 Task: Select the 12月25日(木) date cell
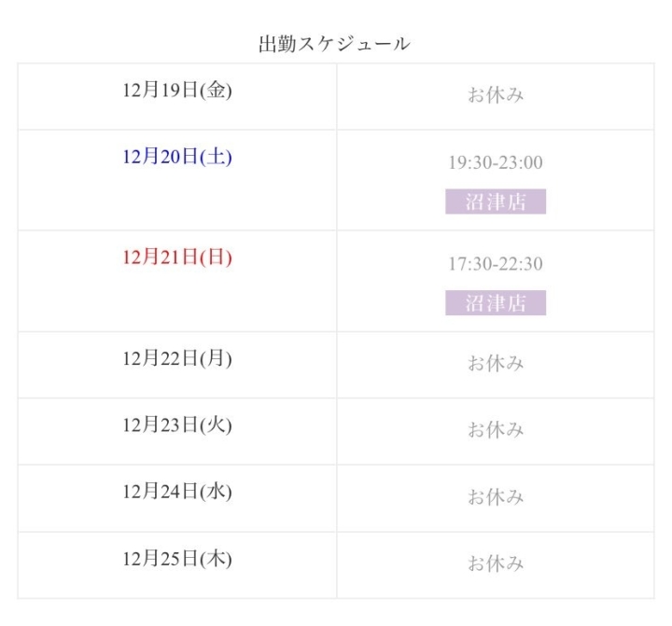[x=176, y=559]
